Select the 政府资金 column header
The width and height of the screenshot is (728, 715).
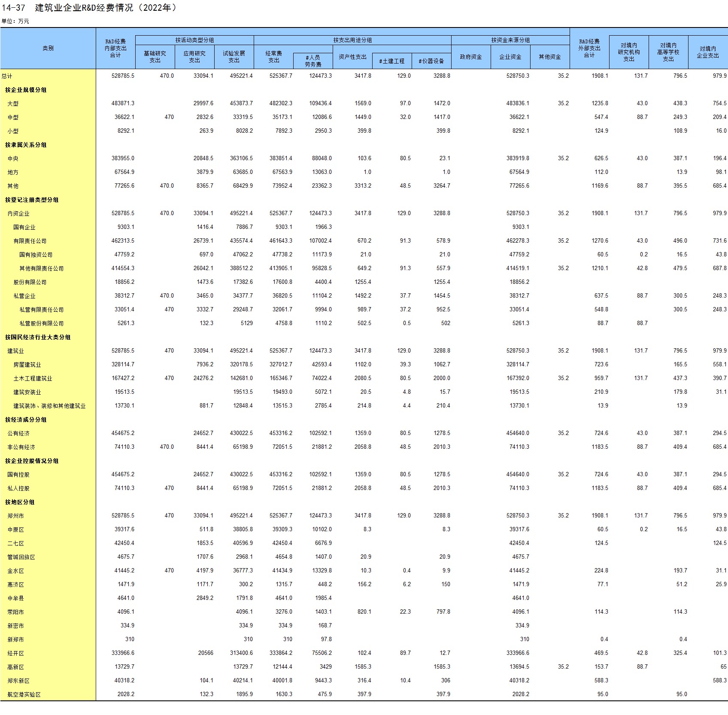(x=471, y=57)
